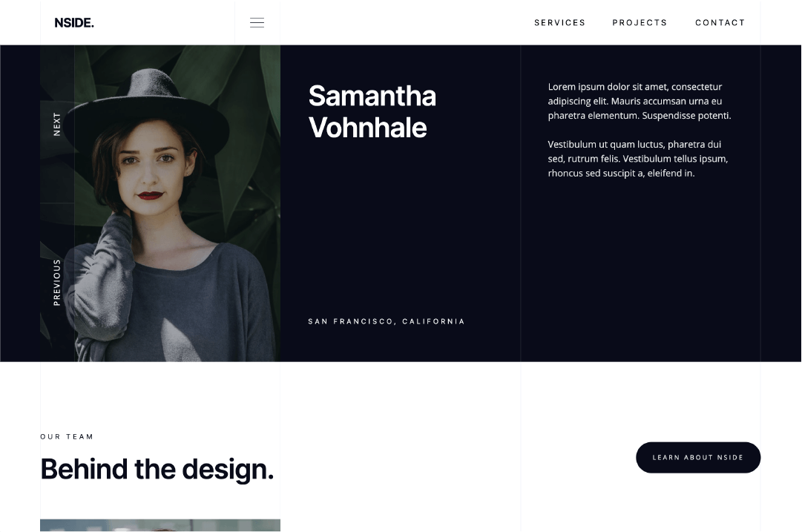Click the Our Team section label
802x532 pixels.
coord(67,436)
